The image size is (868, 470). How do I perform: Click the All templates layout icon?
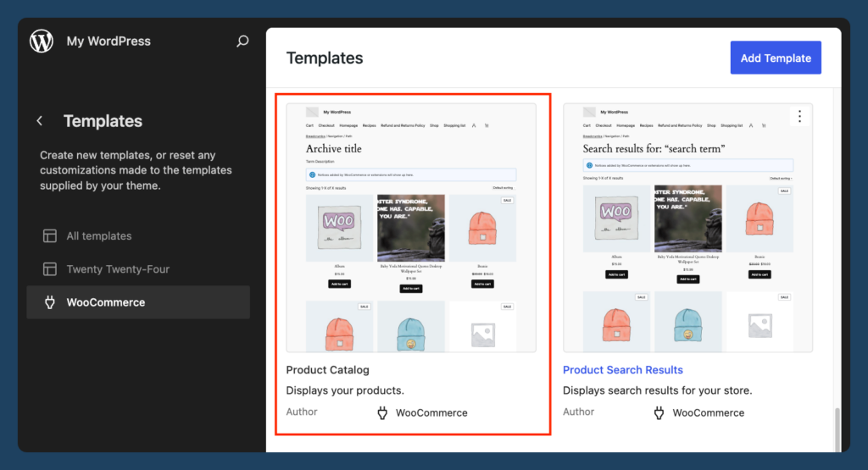(x=50, y=236)
